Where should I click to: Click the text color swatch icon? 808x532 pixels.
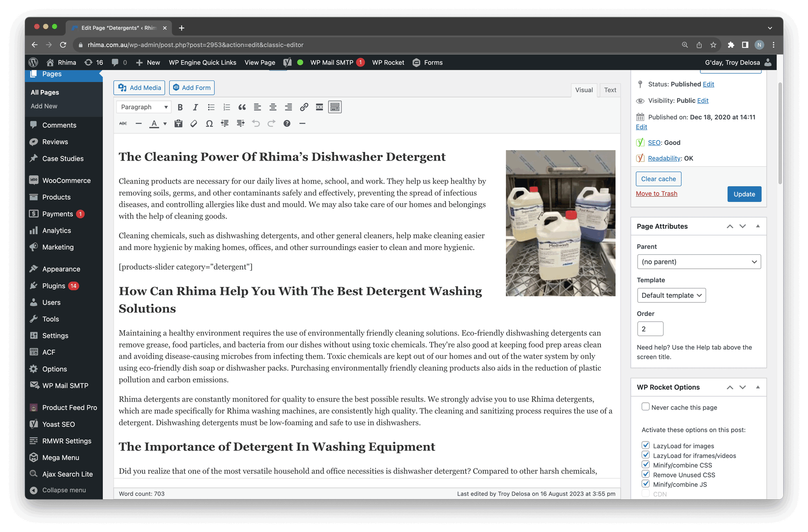coord(154,124)
